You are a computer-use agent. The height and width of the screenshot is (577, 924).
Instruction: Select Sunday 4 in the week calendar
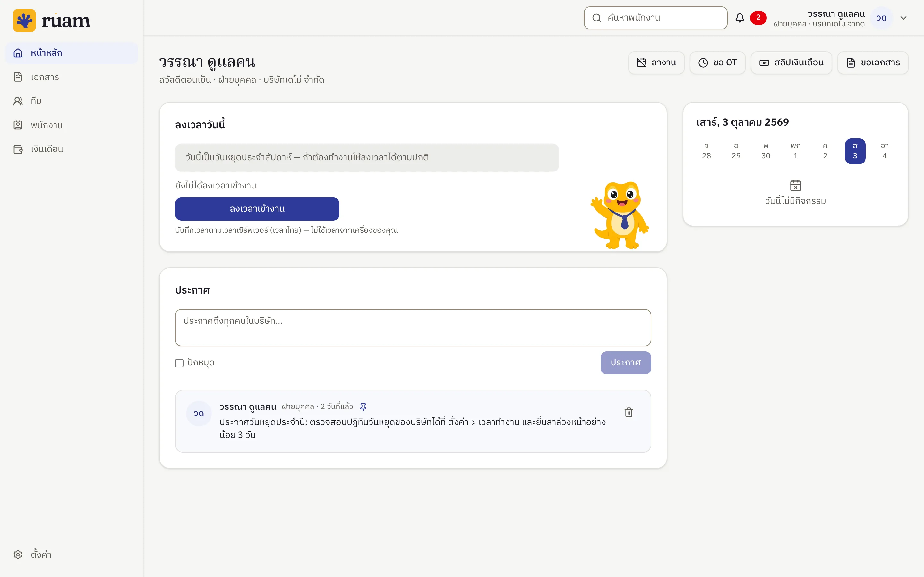885,151
